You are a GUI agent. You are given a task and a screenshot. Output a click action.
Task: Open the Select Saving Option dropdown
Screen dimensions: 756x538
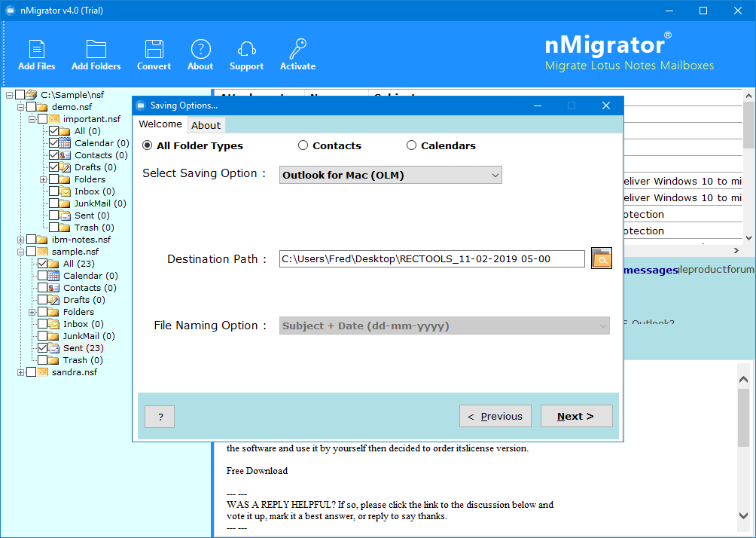pyautogui.click(x=391, y=175)
